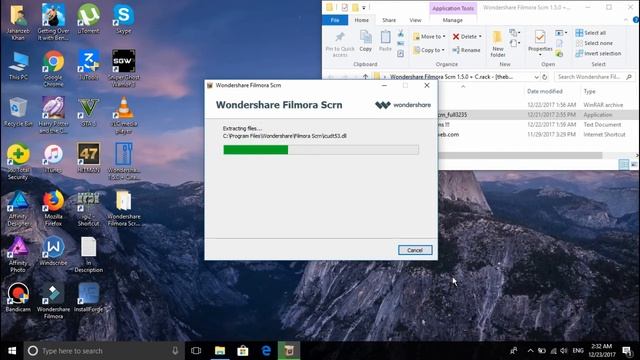
Task: Launch VLC media player shortcut
Action: (124, 115)
